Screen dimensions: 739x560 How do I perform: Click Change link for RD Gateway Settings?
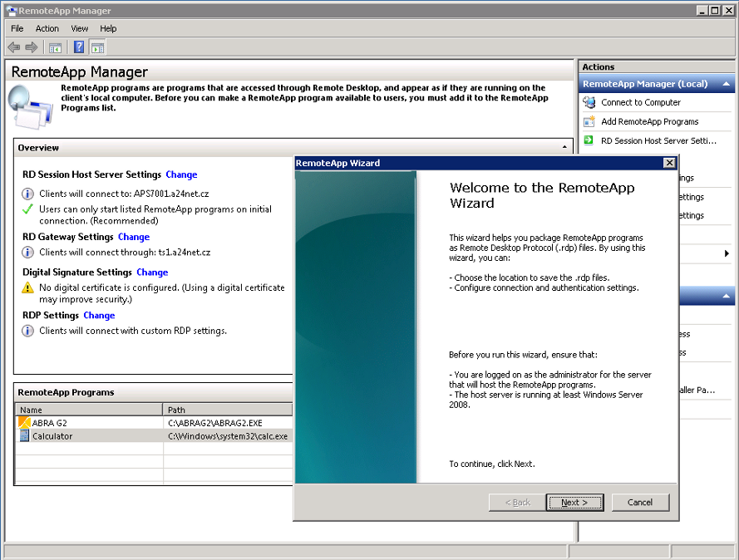pyautogui.click(x=134, y=237)
